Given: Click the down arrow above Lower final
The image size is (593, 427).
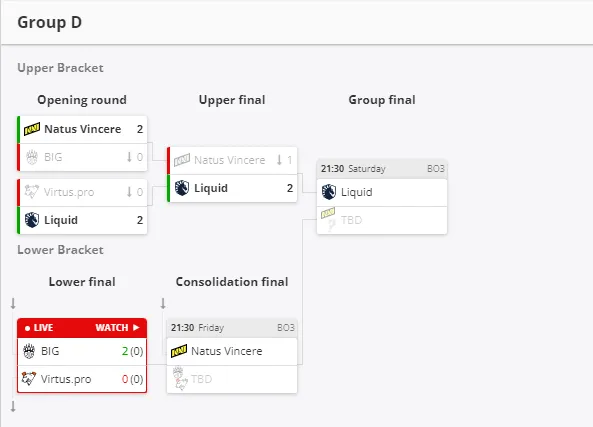Looking at the screenshot, I should point(13,303).
